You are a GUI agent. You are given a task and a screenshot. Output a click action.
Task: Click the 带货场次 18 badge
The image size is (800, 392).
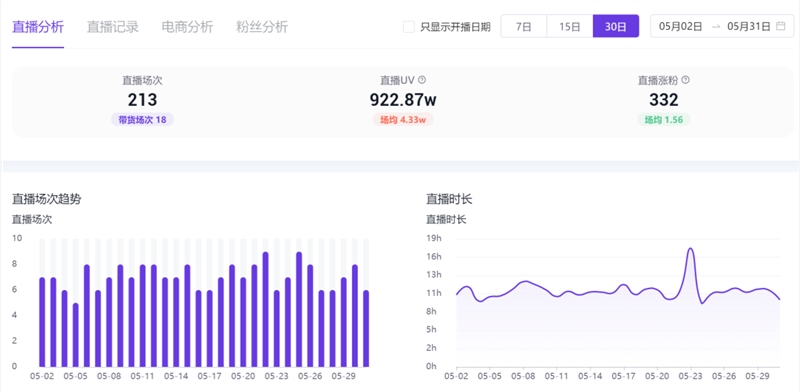142,120
